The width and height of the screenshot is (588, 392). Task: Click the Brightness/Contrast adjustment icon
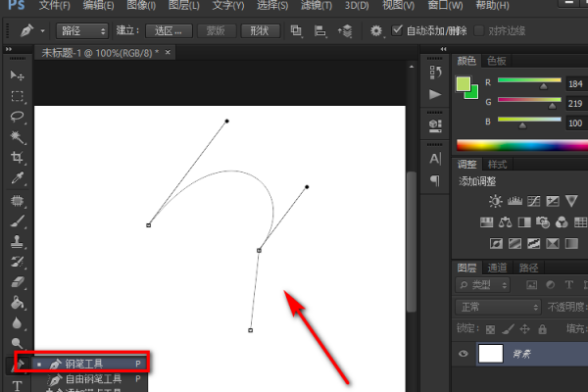click(496, 201)
